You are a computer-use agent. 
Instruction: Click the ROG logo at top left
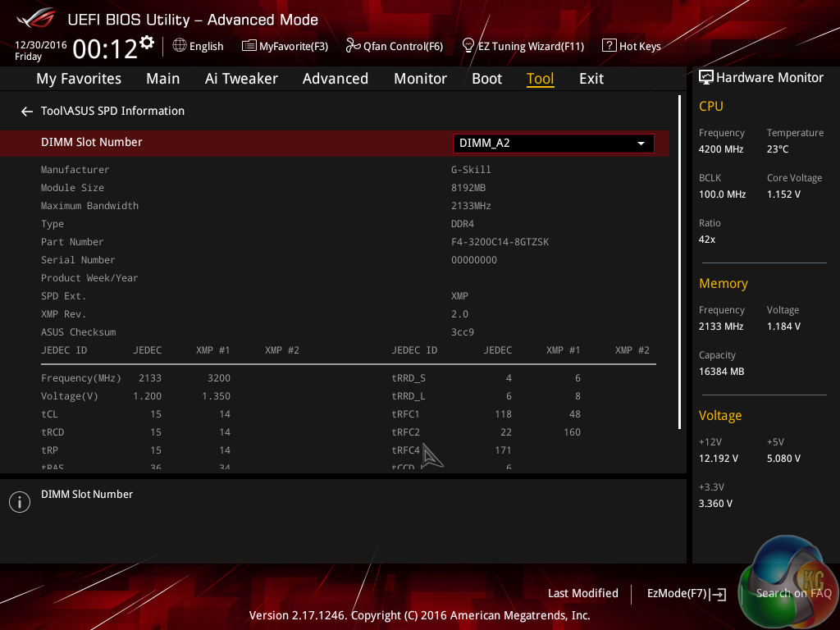click(x=36, y=19)
